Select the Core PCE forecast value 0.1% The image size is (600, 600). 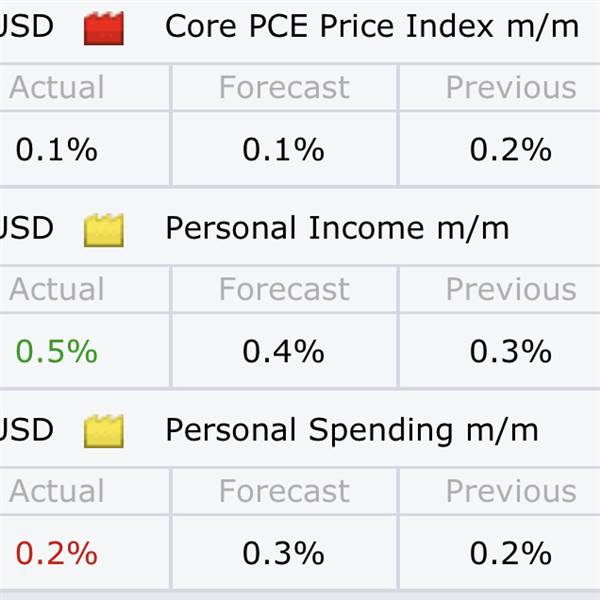click(x=284, y=149)
